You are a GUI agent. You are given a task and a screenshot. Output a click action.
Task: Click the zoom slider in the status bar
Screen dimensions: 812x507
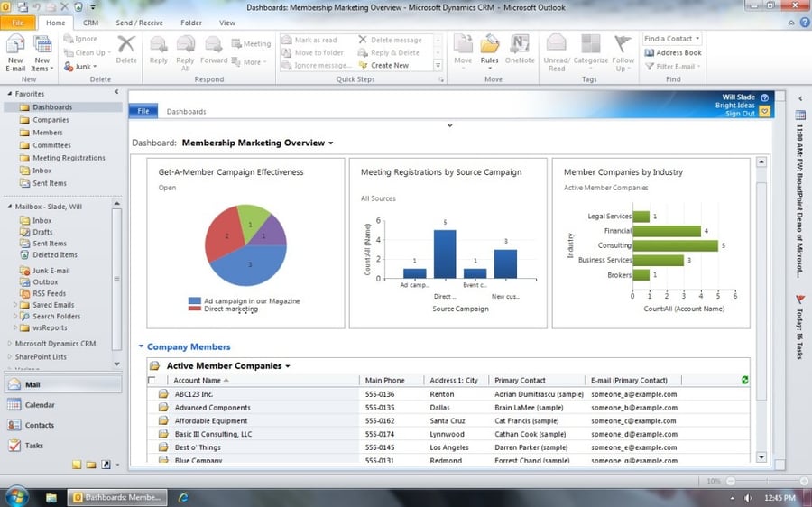coord(768,481)
